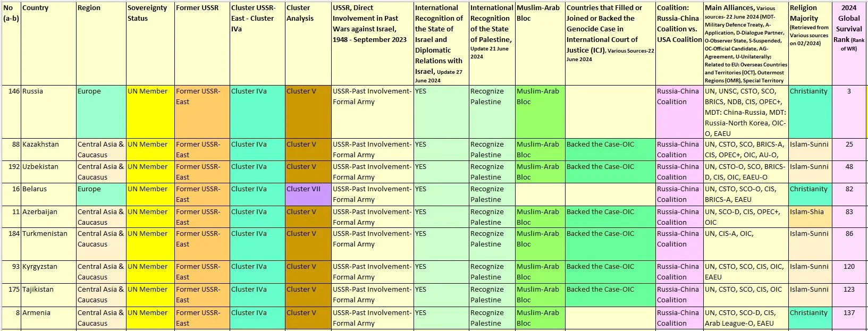Select Uzbekistan's alliances cell with 'CSTO-O'

pyautogui.click(x=746, y=172)
